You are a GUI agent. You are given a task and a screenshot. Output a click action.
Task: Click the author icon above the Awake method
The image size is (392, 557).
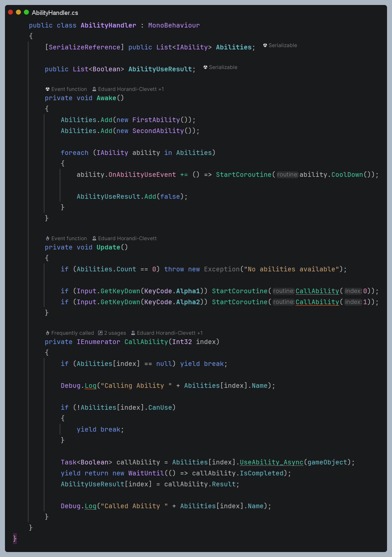[x=94, y=89]
